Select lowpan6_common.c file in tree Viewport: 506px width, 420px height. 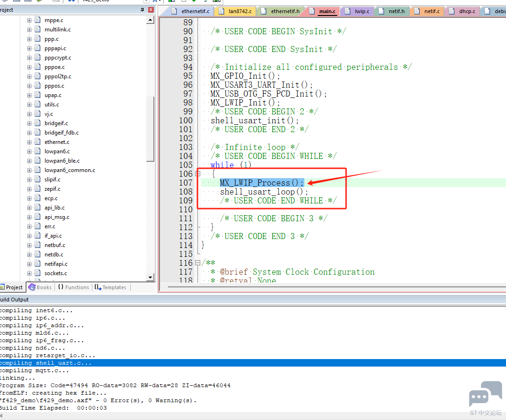(70, 170)
